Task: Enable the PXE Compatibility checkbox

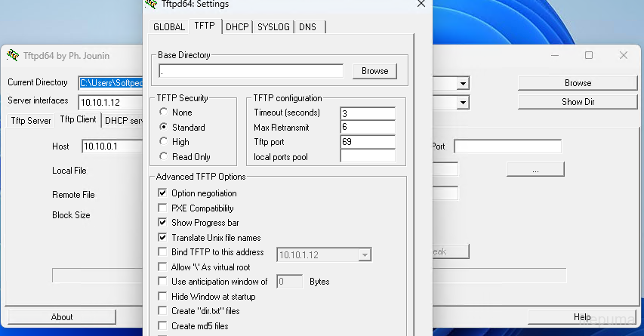Action: pos(162,208)
